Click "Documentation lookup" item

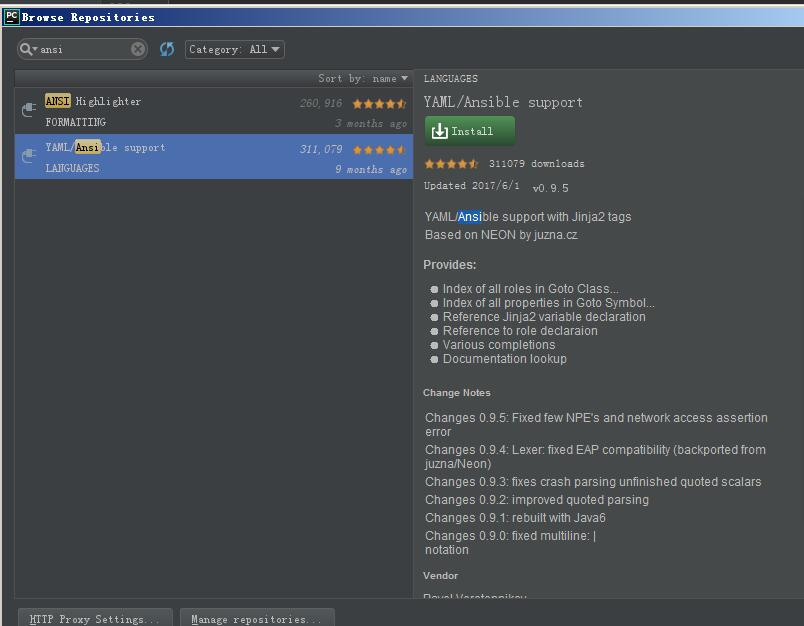[505, 359]
